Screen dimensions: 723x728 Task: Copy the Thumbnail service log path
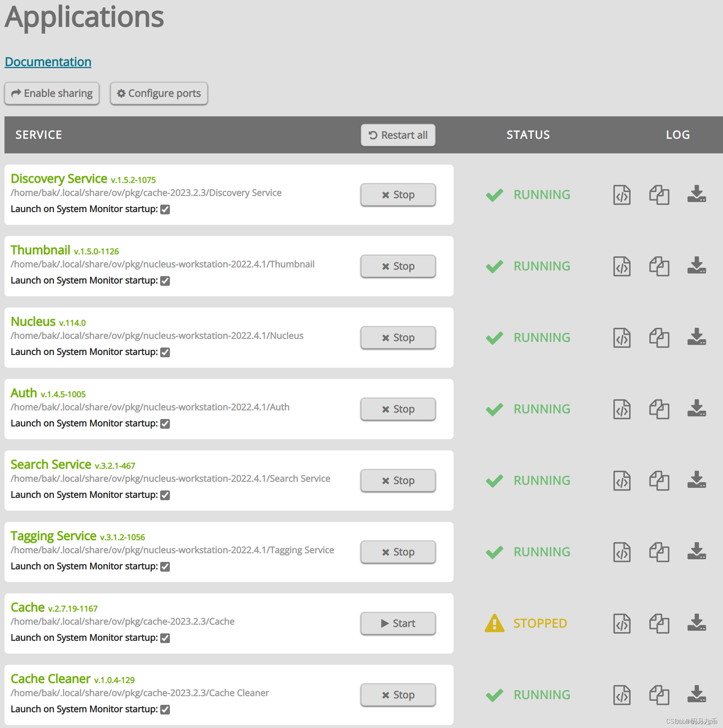[x=659, y=266]
